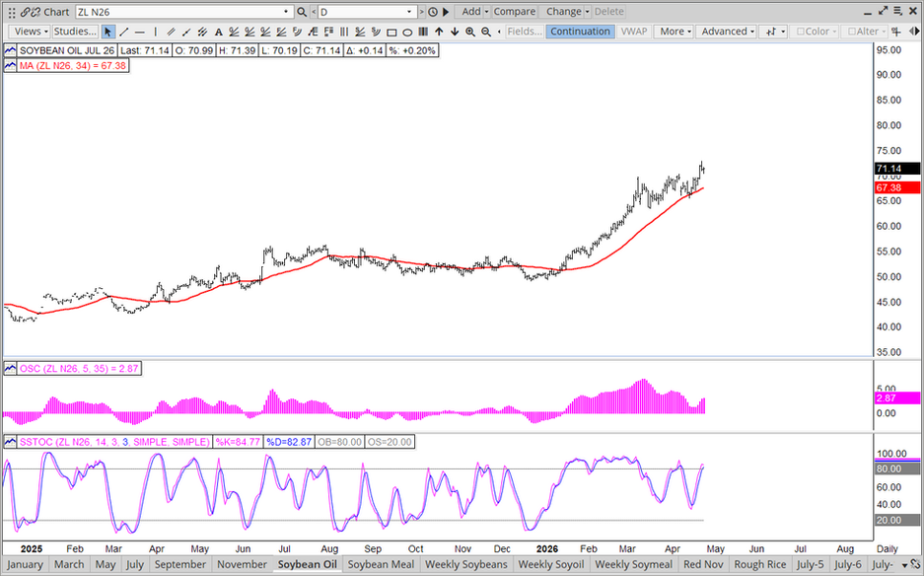Image resolution: width=924 pixels, height=576 pixels.
Task: Click the play arrow icon
Action: click(446, 12)
